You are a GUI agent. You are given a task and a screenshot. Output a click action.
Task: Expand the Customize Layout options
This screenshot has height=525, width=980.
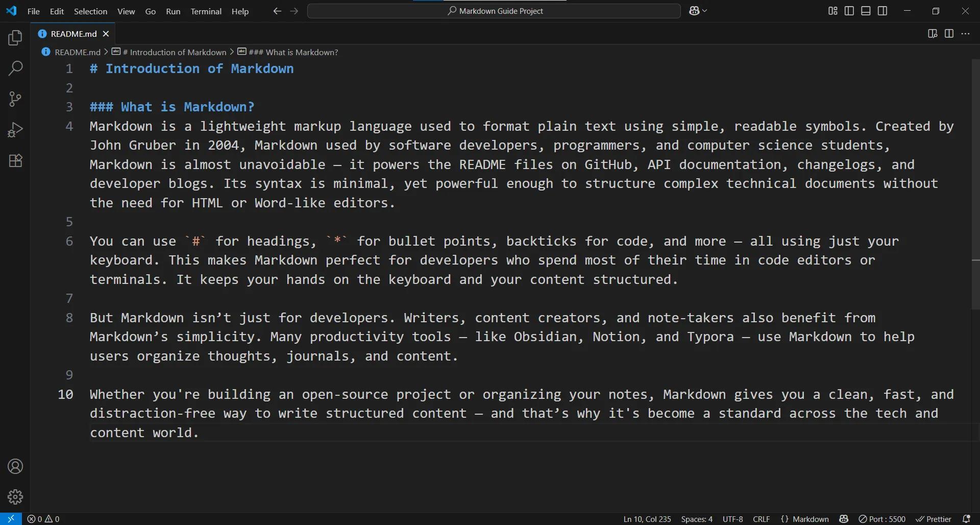832,10
